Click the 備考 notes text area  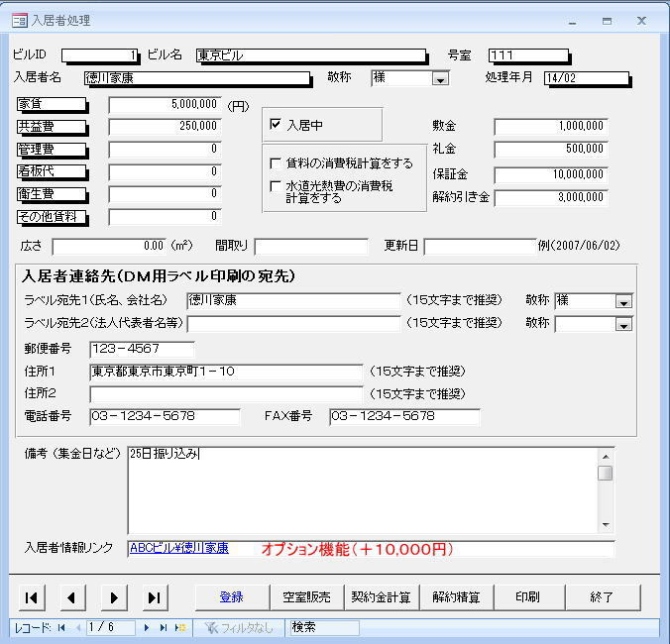coord(363,490)
